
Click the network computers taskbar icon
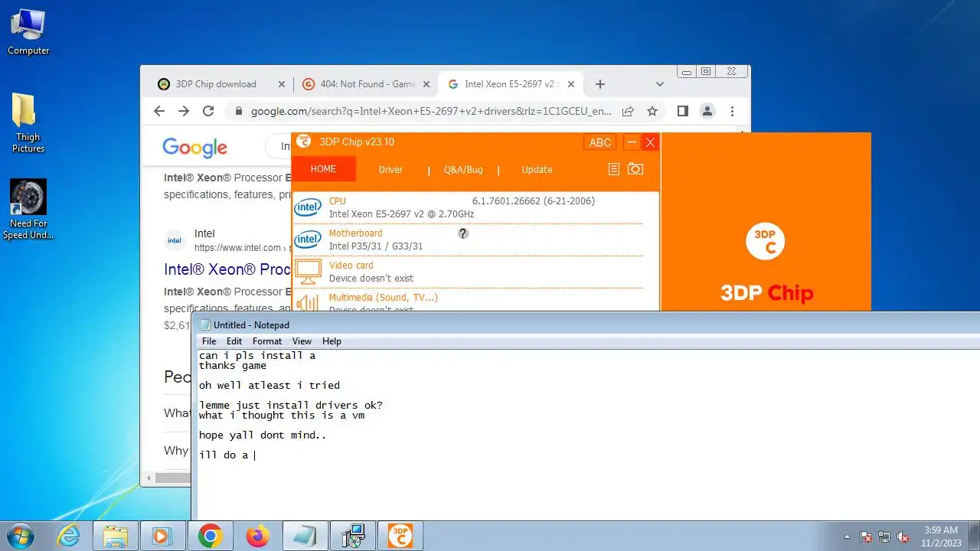click(353, 536)
